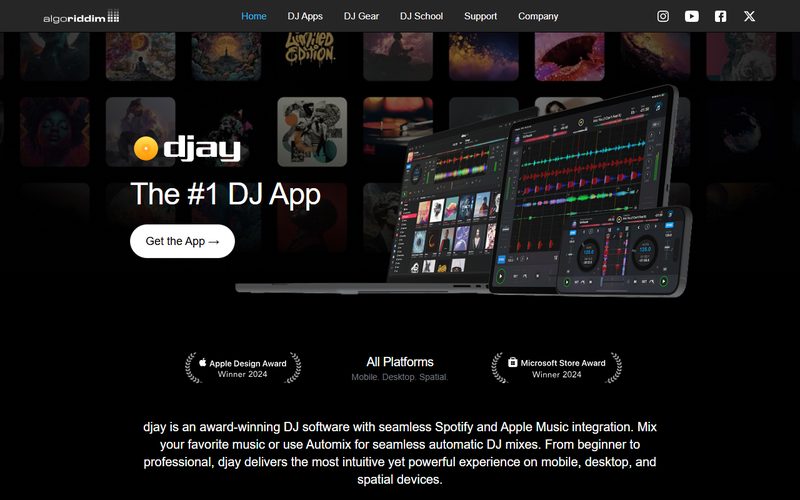Open the DJ Apps menu

[x=305, y=16]
